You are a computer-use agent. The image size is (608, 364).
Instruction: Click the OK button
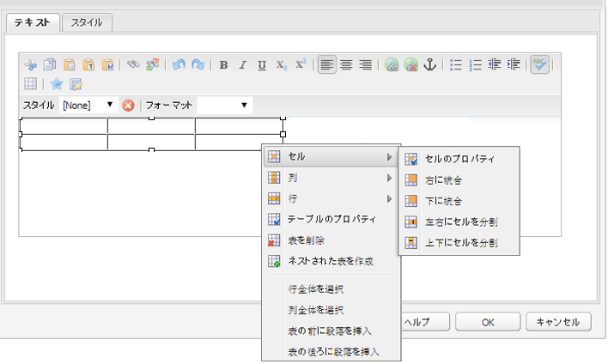click(x=488, y=322)
